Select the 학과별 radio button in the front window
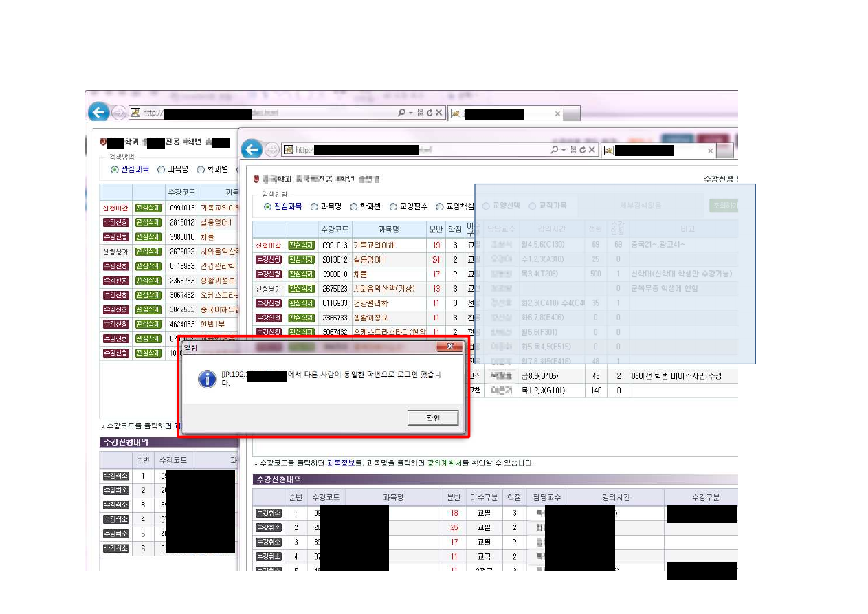 tap(354, 206)
